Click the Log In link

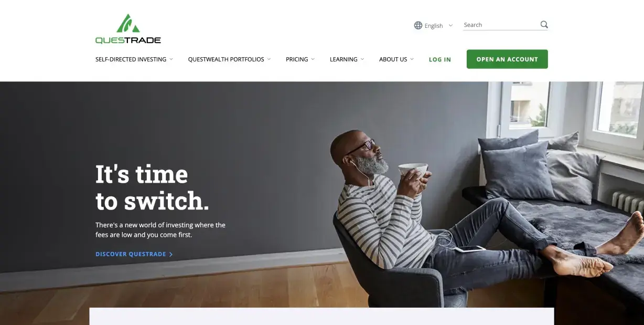click(x=440, y=59)
